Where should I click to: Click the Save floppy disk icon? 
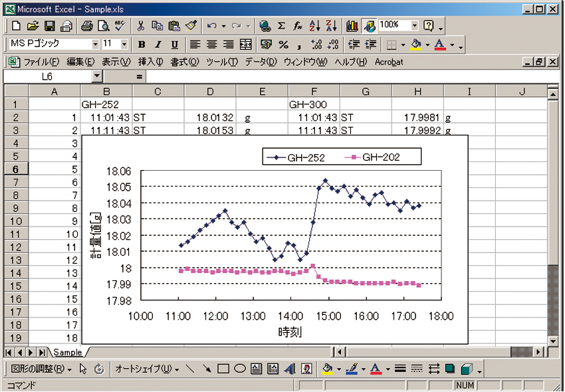[50, 26]
